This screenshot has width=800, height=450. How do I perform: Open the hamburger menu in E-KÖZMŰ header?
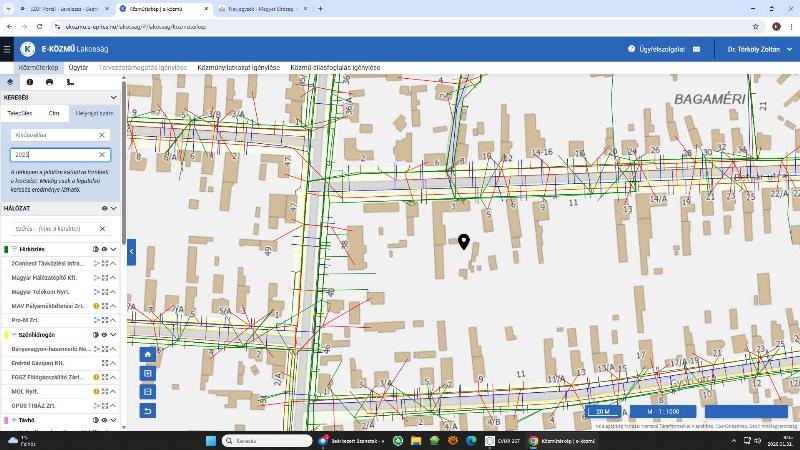[x=7, y=49]
